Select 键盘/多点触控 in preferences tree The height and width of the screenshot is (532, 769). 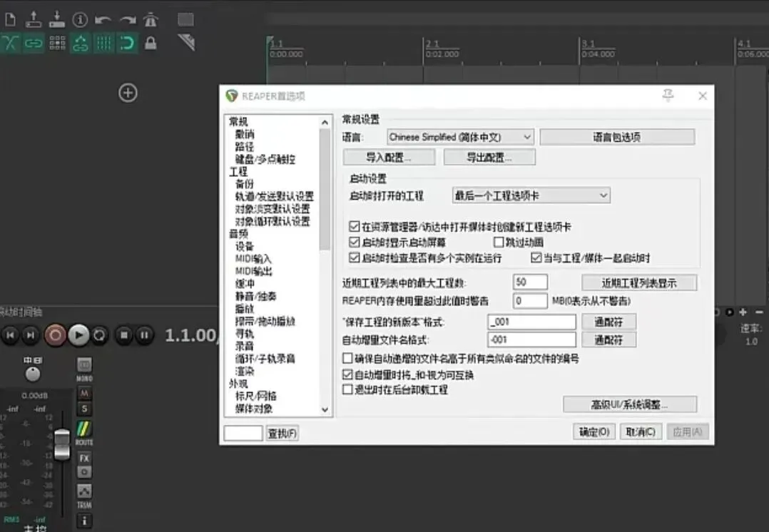(265, 159)
